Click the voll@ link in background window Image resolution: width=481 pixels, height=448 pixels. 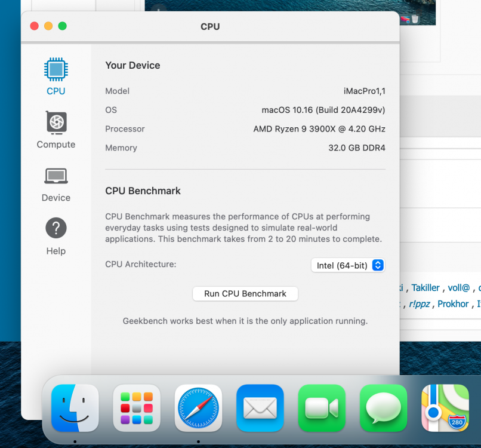tap(458, 288)
